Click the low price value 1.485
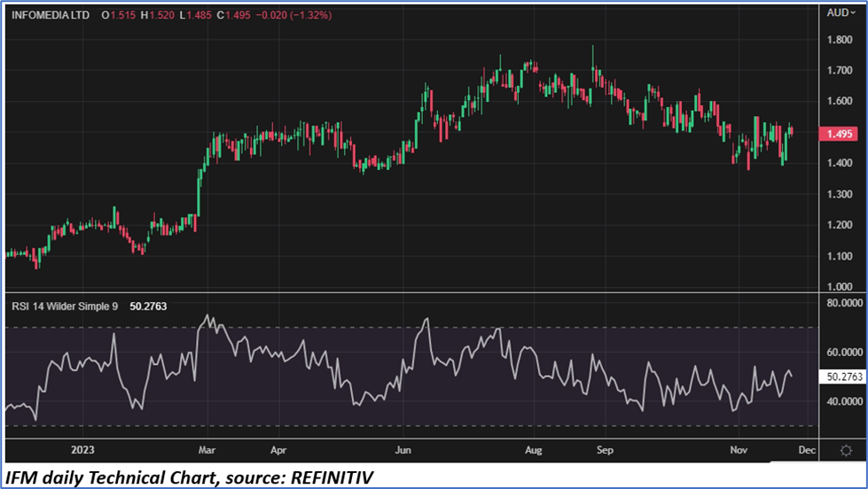Image resolution: width=868 pixels, height=489 pixels. point(199,15)
